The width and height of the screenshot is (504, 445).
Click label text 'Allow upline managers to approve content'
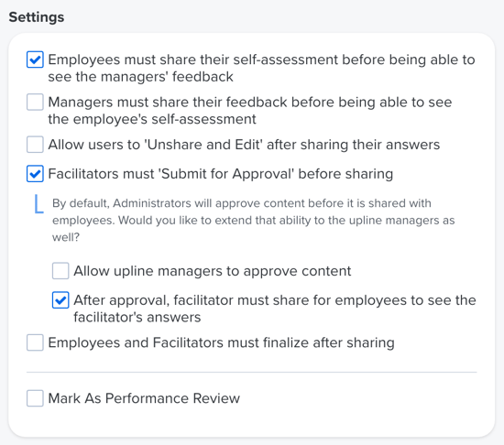tap(213, 271)
